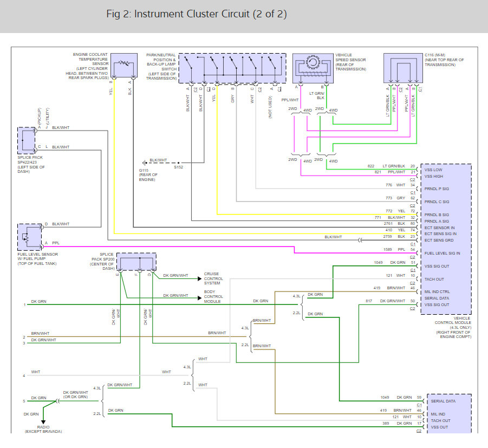488x448 pixels.
Task: Click the '(NOT USED)' vertical label
Action: 270,107
